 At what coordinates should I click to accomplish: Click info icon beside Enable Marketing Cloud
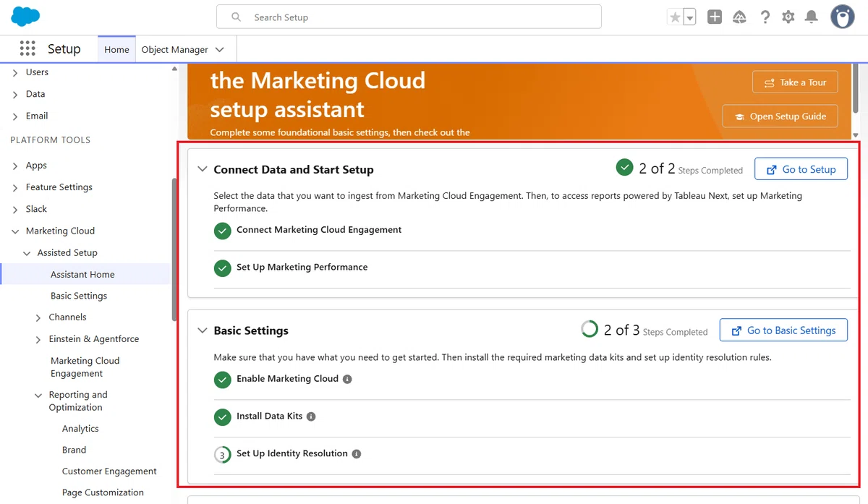pyautogui.click(x=347, y=379)
